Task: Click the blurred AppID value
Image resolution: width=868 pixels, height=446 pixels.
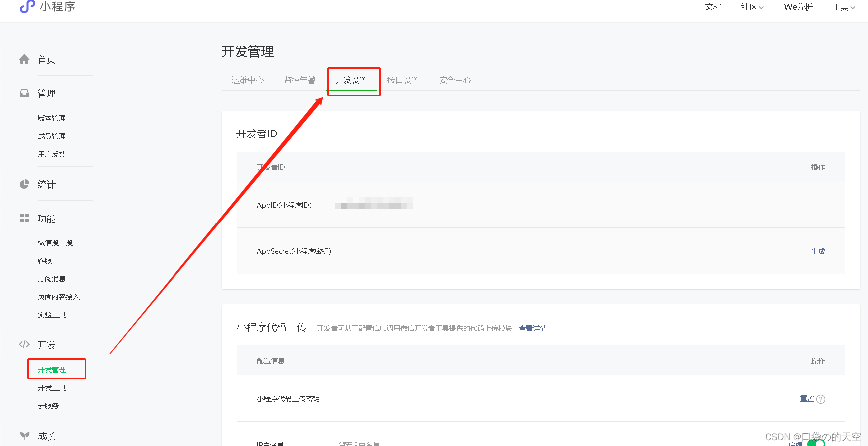Action: point(374,203)
